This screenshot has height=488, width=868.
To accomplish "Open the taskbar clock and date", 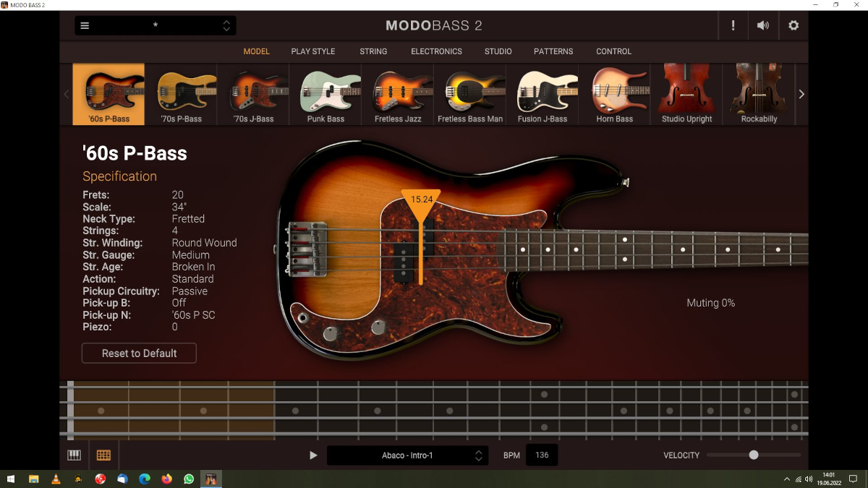I will 829,479.
